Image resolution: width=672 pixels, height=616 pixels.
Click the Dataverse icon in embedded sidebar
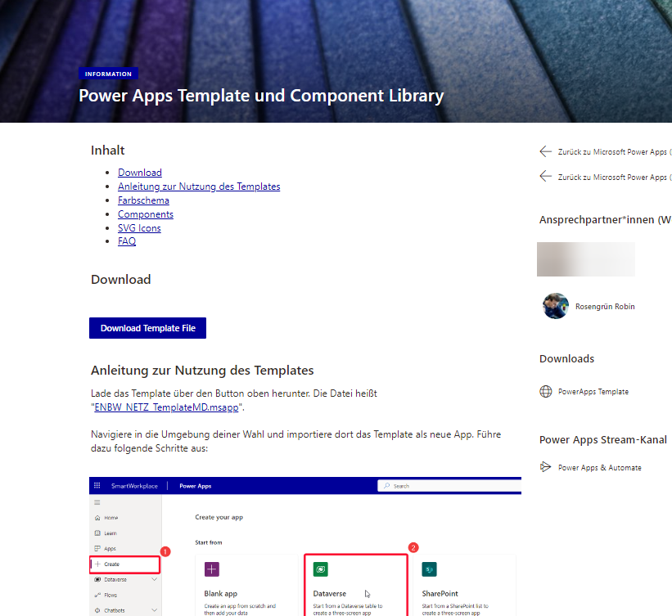pyautogui.click(x=97, y=579)
